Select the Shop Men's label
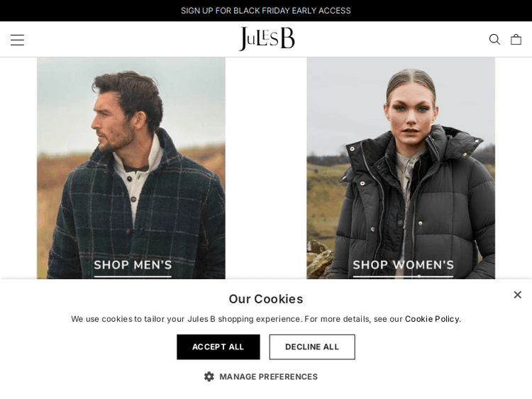 tap(133, 265)
